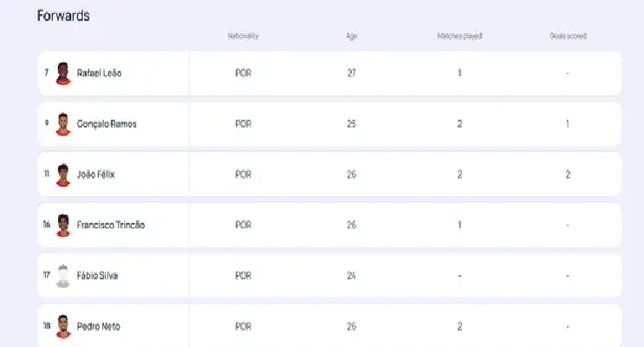Click the Matches played column header

pyautogui.click(x=459, y=36)
